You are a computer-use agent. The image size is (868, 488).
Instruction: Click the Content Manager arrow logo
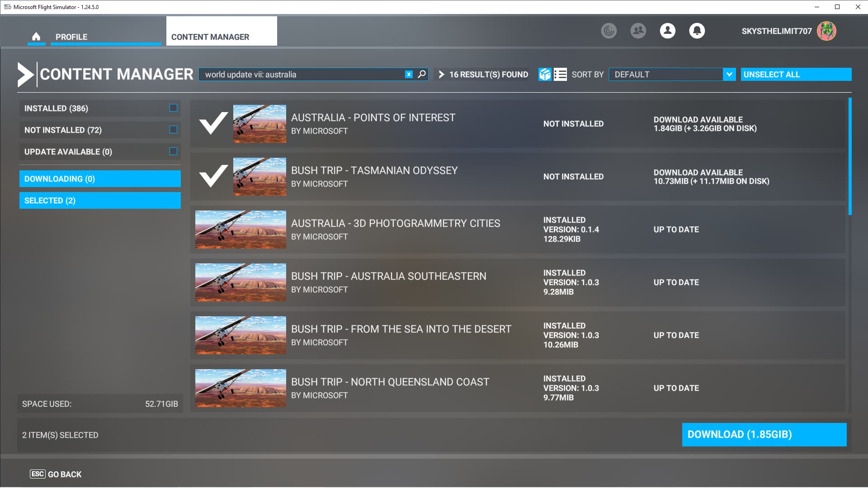coord(25,75)
